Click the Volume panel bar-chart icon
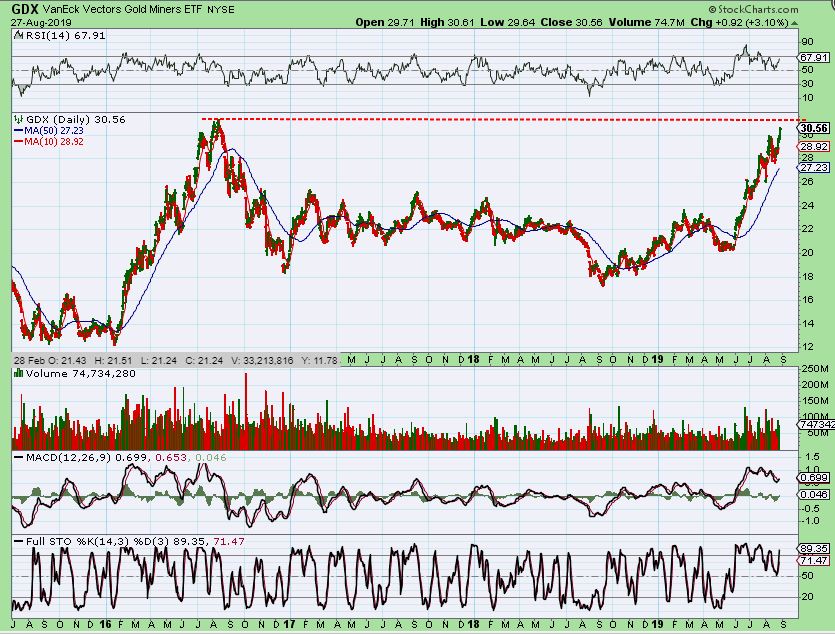Image resolution: width=835 pixels, height=634 pixels. [19, 373]
